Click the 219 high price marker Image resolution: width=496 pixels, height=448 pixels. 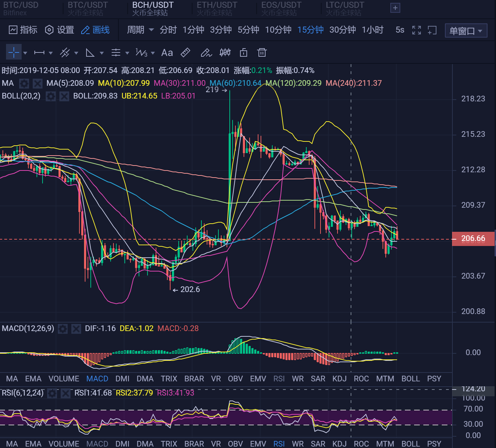click(x=216, y=90)
